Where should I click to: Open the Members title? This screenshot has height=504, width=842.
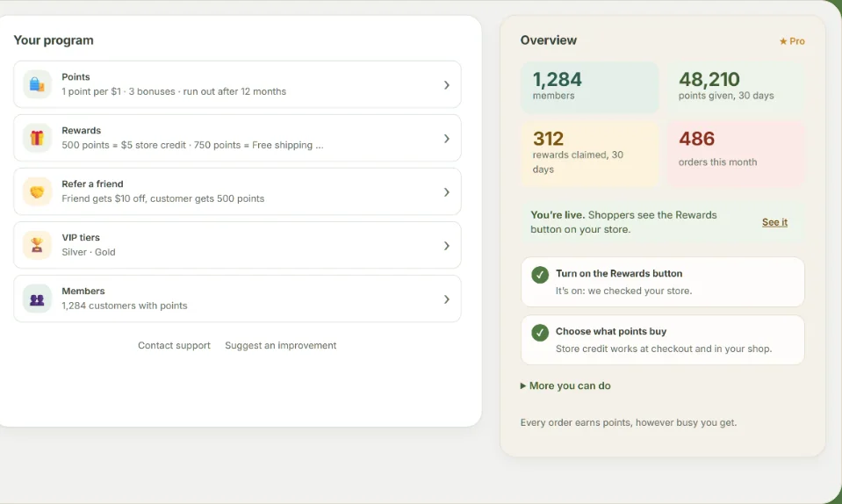[x=83, y=292]
